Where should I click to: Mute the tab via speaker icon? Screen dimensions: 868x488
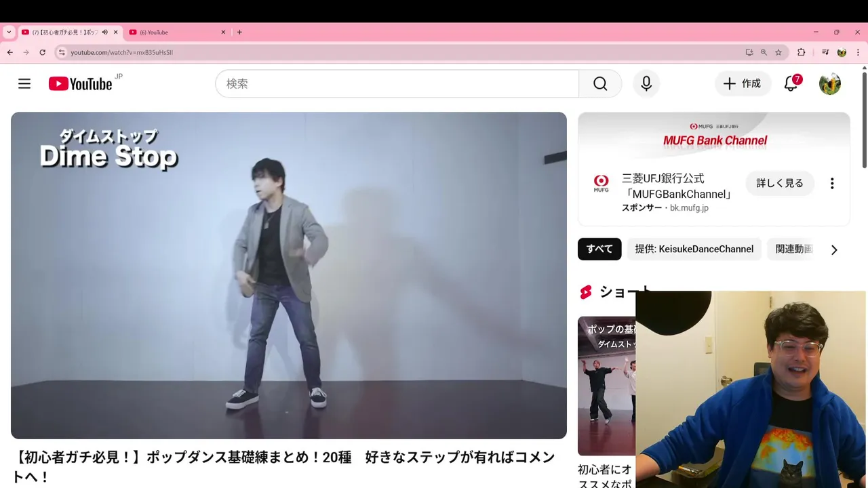point(104,32)
